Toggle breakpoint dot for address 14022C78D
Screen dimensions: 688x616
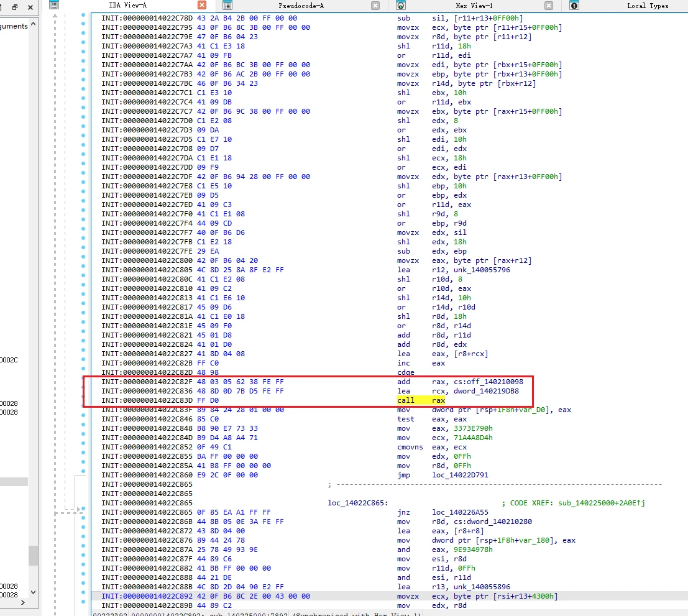coord(83,15)
